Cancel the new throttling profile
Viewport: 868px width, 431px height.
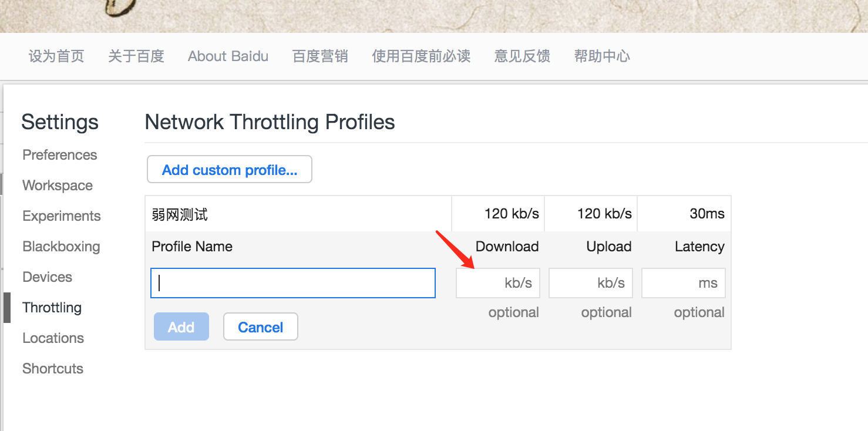click(x=260, y=327)
